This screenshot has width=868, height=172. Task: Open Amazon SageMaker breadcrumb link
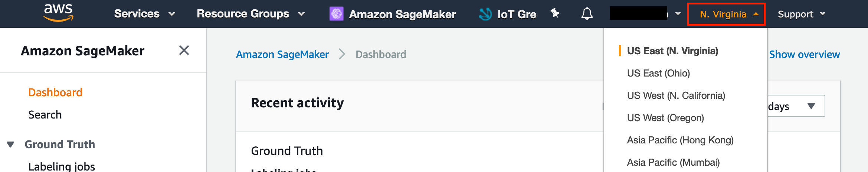(x=282, y=54)
